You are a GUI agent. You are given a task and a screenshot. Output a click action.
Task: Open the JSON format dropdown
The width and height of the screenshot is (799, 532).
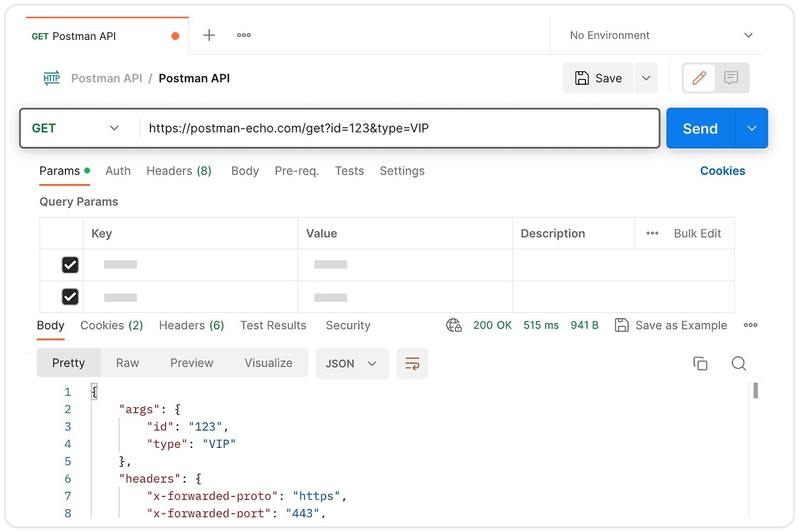pos(352,364)
